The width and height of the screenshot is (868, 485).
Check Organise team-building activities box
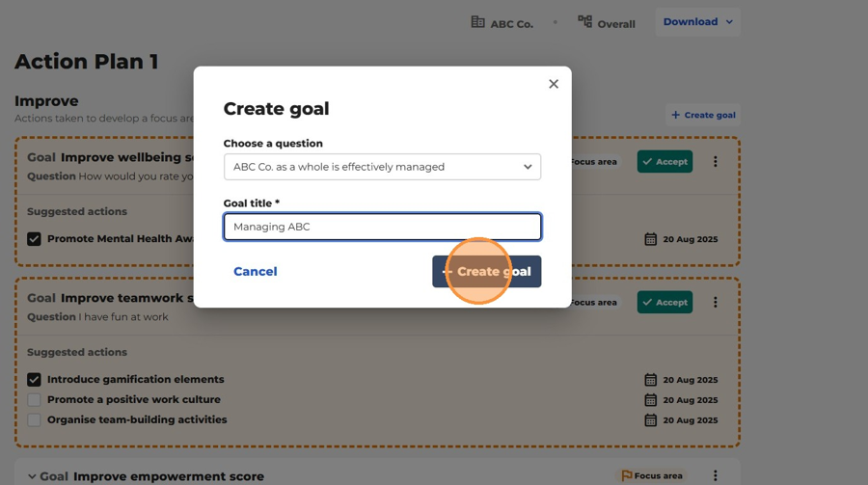(x=34, y=419)
